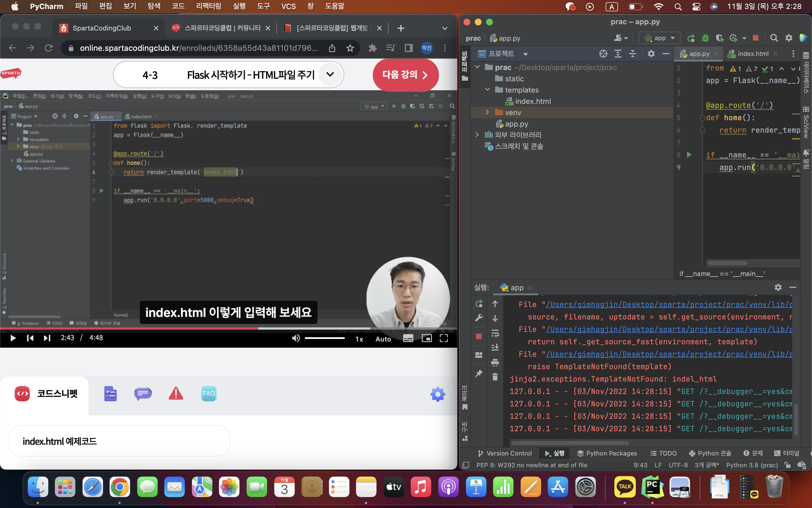Open index.html 예제코드 snippet

coord(120,441)
